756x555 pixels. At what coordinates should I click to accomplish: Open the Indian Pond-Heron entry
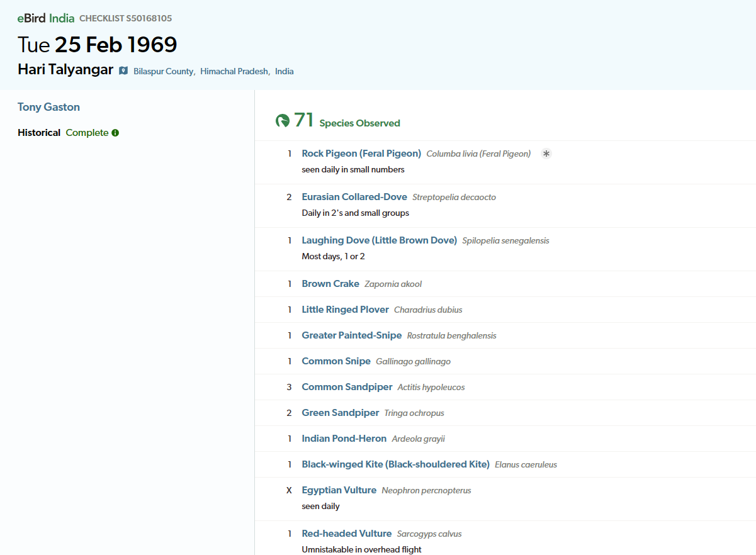(344, 439)
